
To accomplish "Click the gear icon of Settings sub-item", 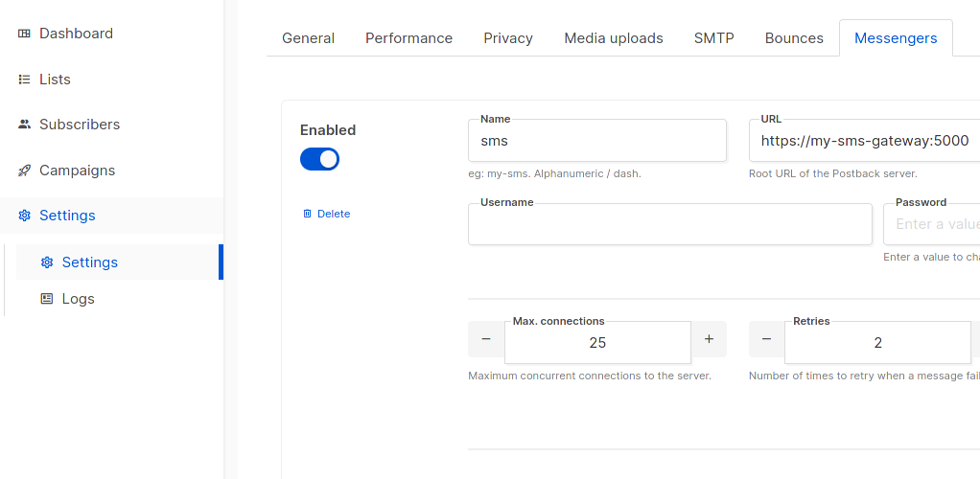I will (x=47, y=262).
